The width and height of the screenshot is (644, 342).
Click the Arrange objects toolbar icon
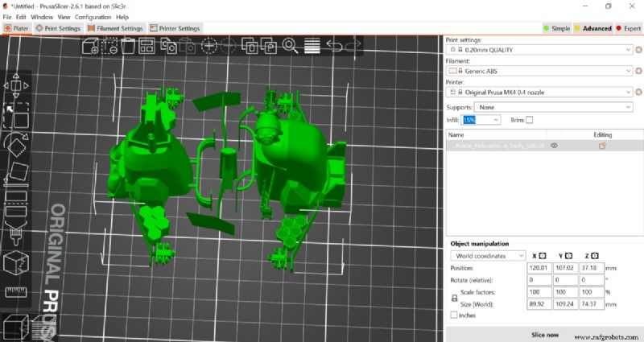click(x=147, y=46)
